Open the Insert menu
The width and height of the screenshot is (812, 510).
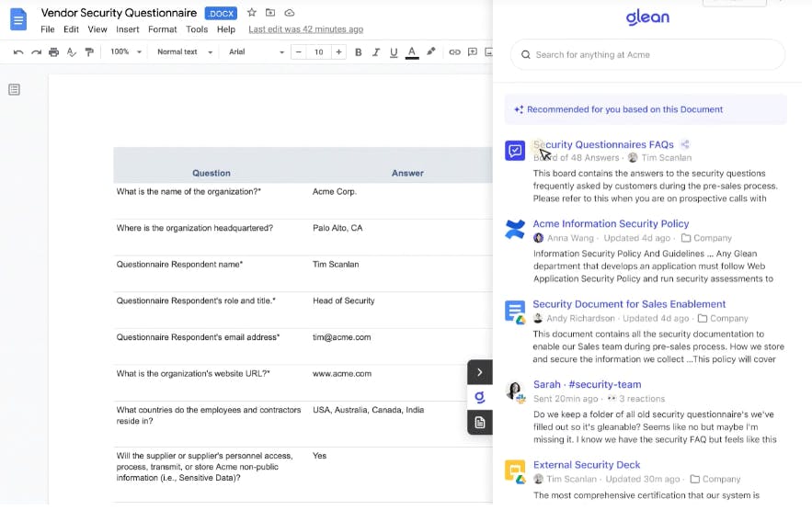coord(128,29)
